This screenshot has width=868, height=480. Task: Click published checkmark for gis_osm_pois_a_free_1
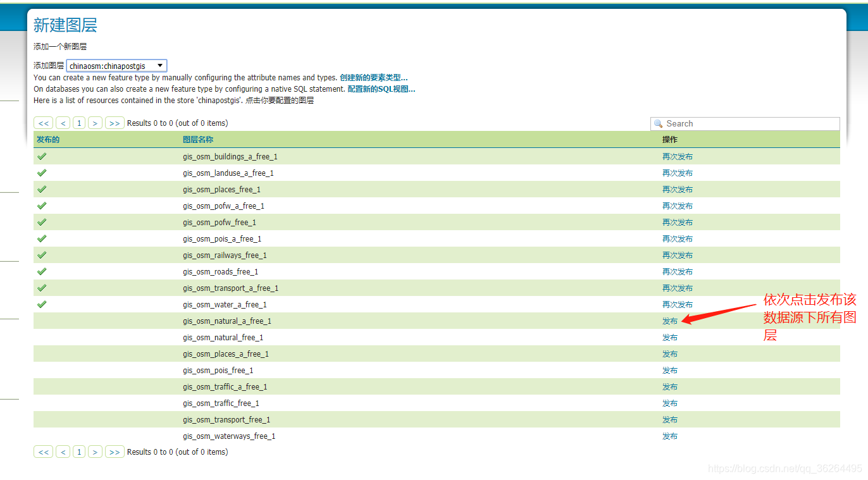pos(42,238)
